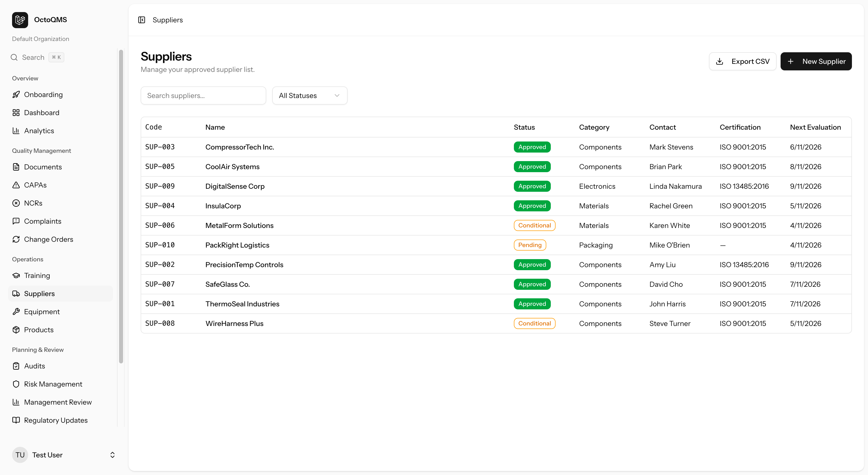Click the Dashboard grid icon
The width and height of the screenshot is (868, 475).
pyautogui.click(x=16, y=113)
